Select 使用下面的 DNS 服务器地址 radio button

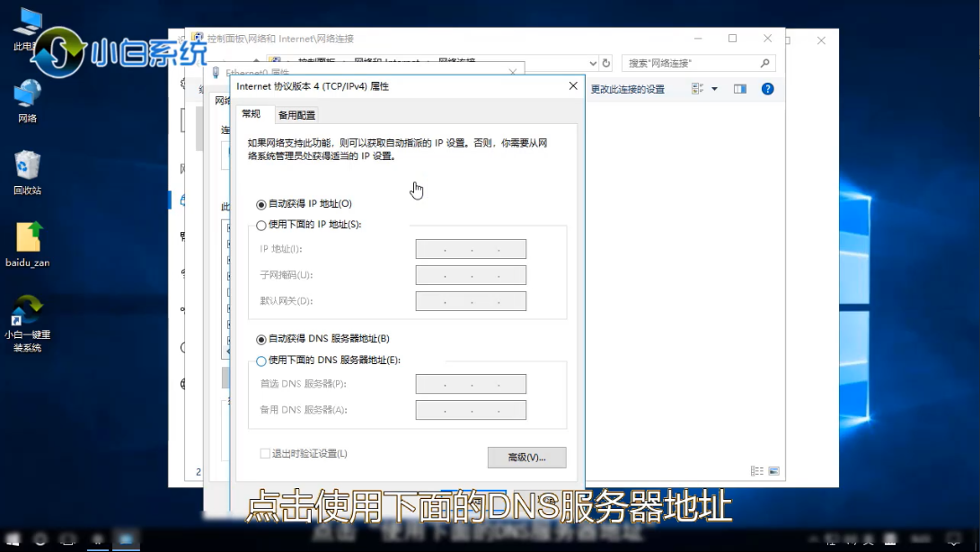click(261, 361)
